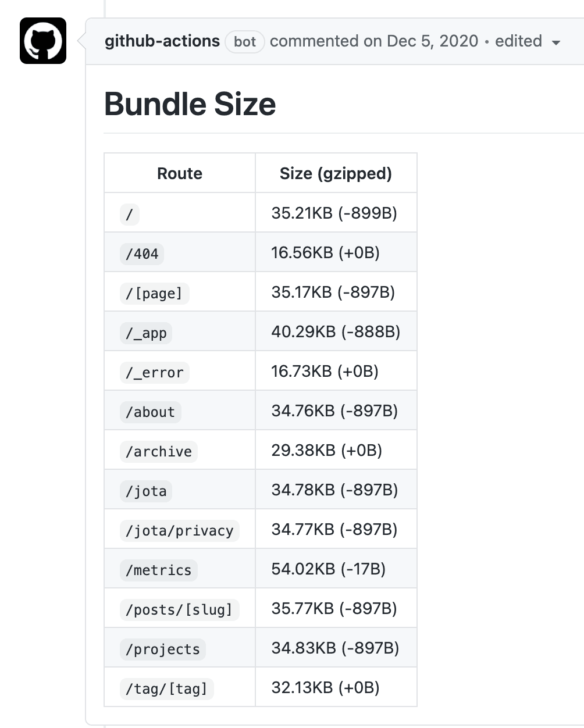This screenshot has height=728, width=584.
Task: Select the /_app route code label
Action: 146,333
